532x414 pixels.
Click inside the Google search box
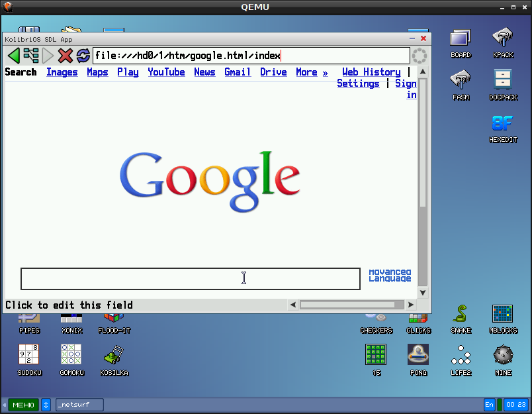pos(190,279)
